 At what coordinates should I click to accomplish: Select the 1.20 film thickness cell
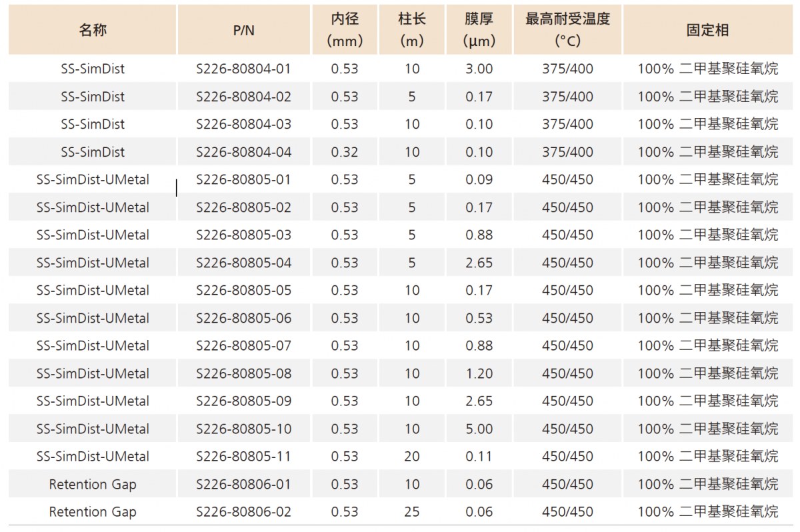(x=479, y=373)
